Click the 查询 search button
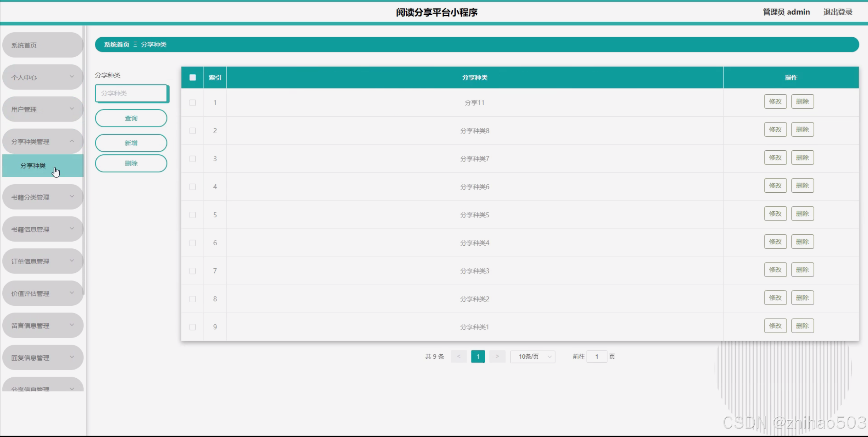 tap(131, 118)
